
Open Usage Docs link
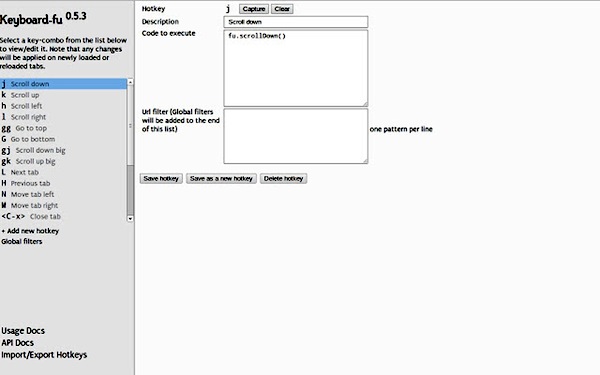coord(23,331)
